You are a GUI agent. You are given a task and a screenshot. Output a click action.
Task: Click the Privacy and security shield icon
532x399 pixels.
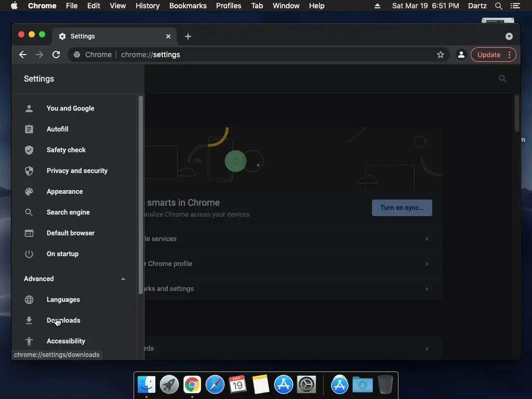[29, 170]
